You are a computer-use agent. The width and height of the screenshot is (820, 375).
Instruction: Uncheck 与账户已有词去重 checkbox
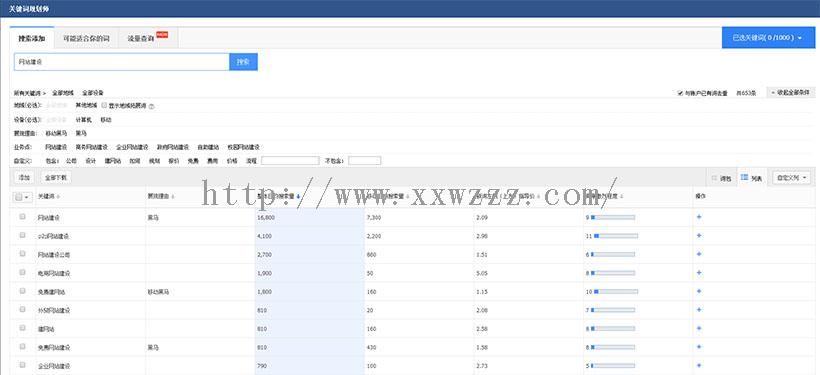(x=680, y=93)
